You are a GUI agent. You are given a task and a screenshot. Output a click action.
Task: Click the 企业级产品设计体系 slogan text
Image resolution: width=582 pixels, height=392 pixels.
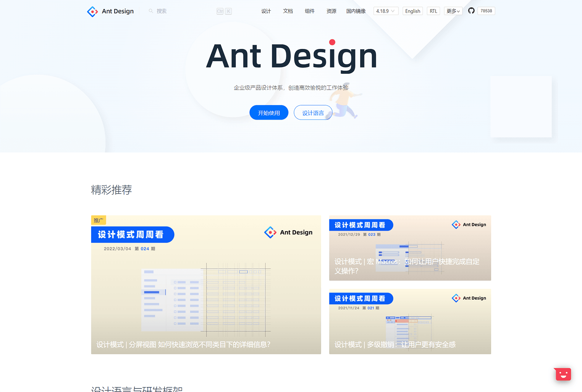tap(291, 88)
